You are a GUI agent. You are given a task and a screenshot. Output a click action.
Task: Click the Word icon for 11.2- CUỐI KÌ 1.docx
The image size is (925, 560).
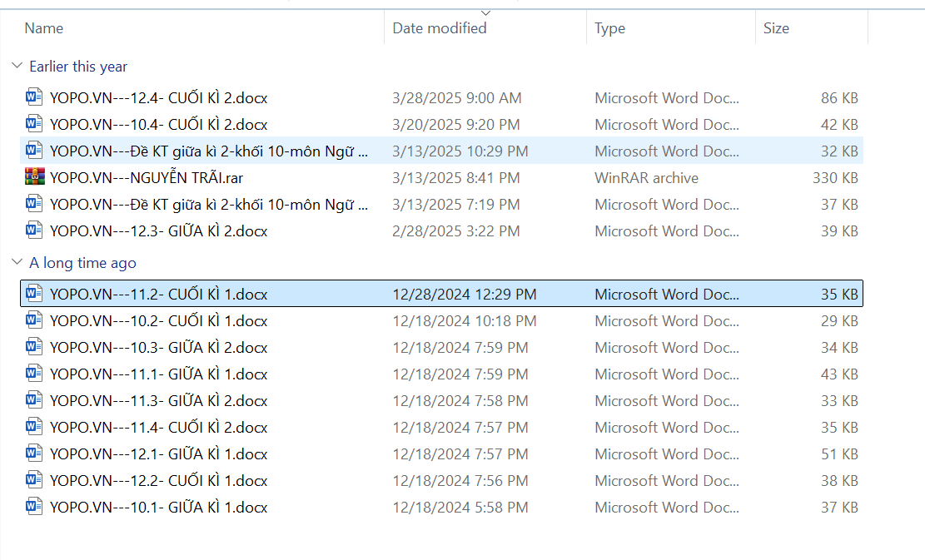point(34,293)
